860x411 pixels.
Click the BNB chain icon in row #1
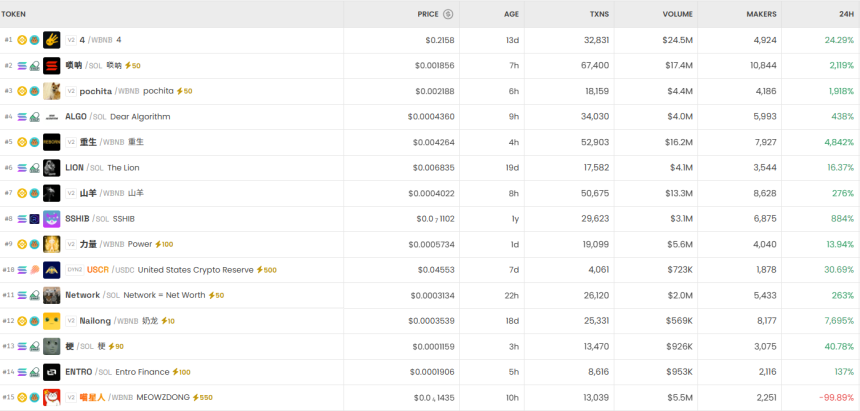[22, 40]
